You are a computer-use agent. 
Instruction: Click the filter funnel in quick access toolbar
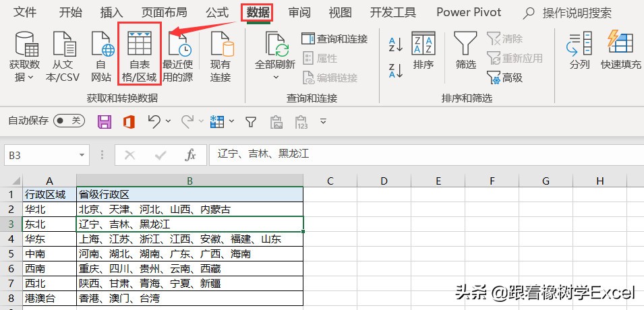251,121
